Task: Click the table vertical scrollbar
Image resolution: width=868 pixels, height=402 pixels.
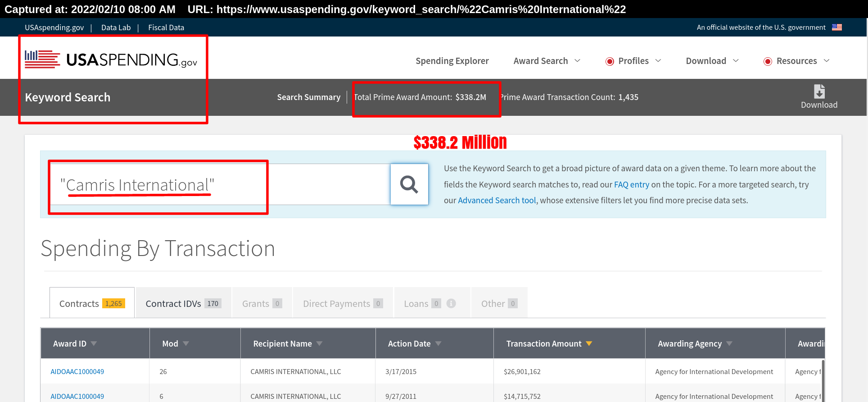Action: pos(823,381)
